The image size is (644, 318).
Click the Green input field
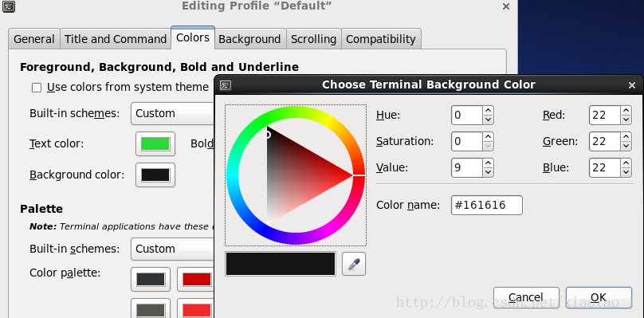tap(605, 141)
